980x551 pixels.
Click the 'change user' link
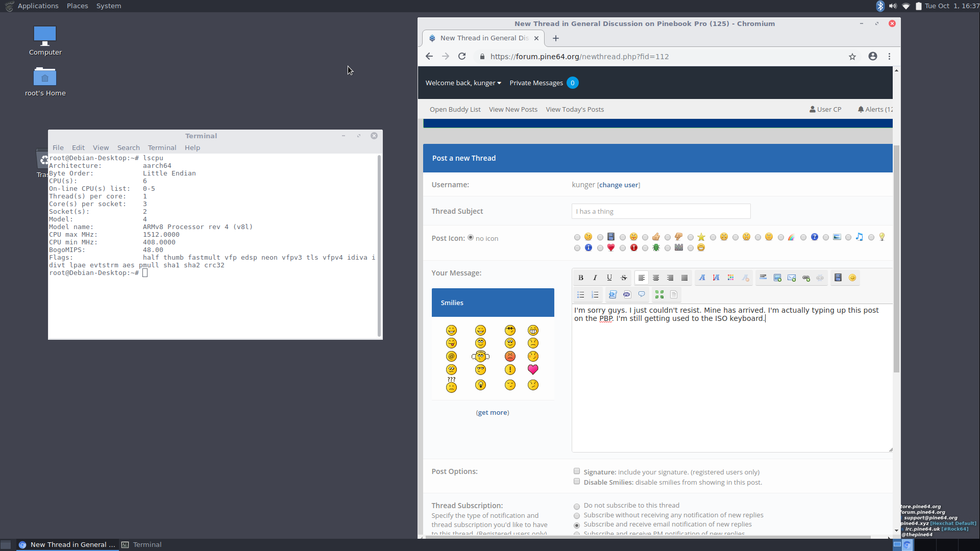point(618,185)
